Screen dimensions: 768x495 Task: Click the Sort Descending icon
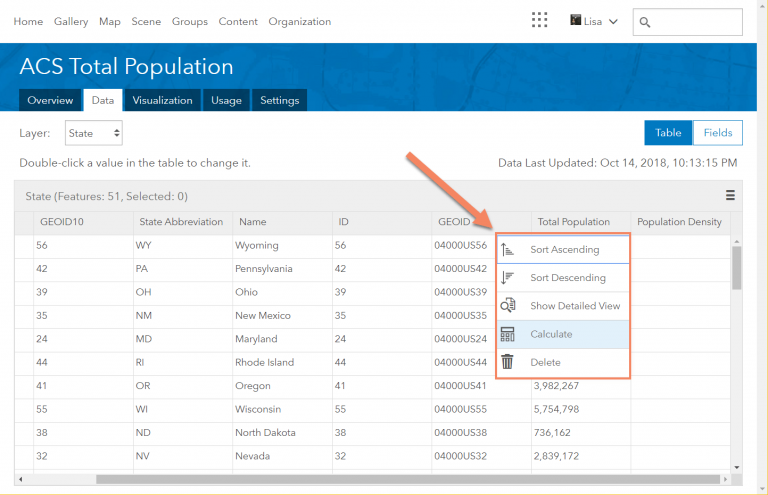[507, 277]
